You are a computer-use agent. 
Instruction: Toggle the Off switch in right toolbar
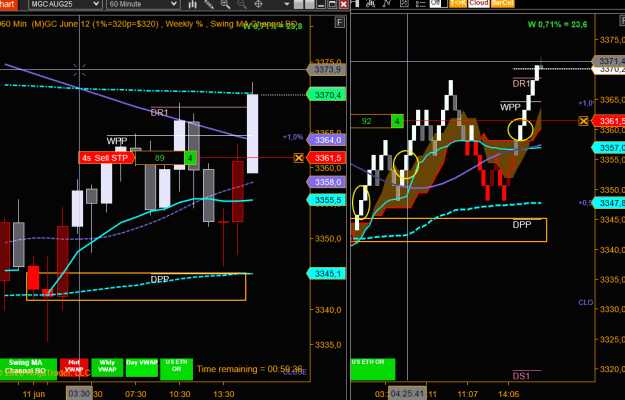(x=438, y=3)
